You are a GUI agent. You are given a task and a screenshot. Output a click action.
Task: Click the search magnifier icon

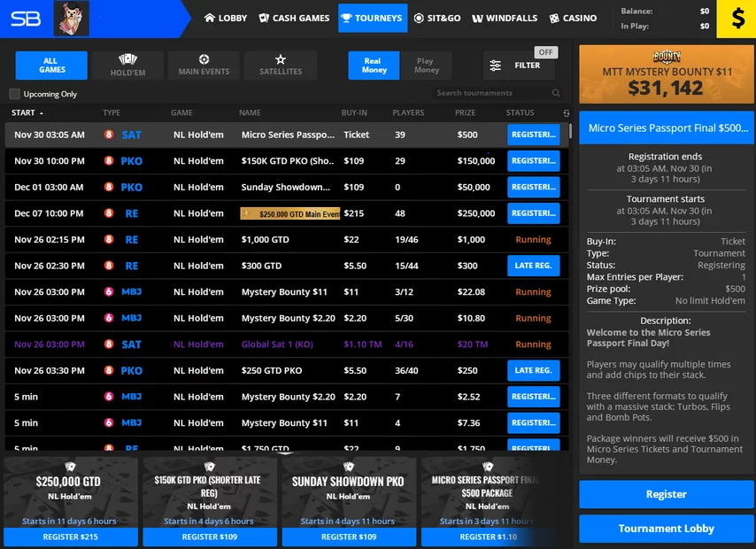pyautogui.click(x=556, y=93)
